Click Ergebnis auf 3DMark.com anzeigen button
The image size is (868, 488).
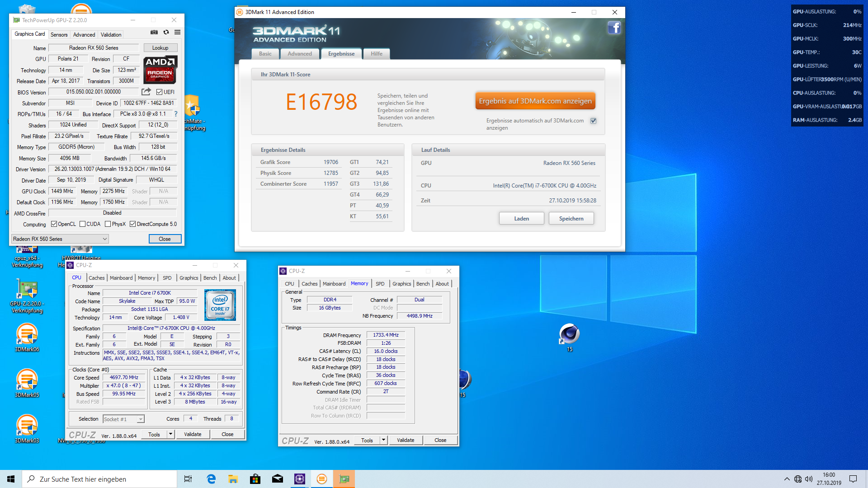(x=535, y=101)
